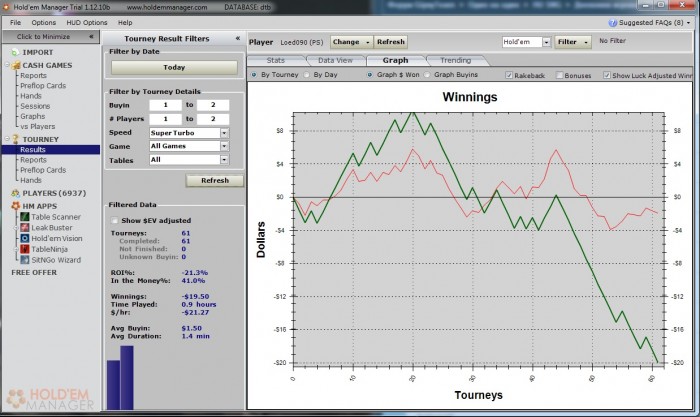
Task: Click the CASH GAMES chips icon
Action: (x=16, y=65)
